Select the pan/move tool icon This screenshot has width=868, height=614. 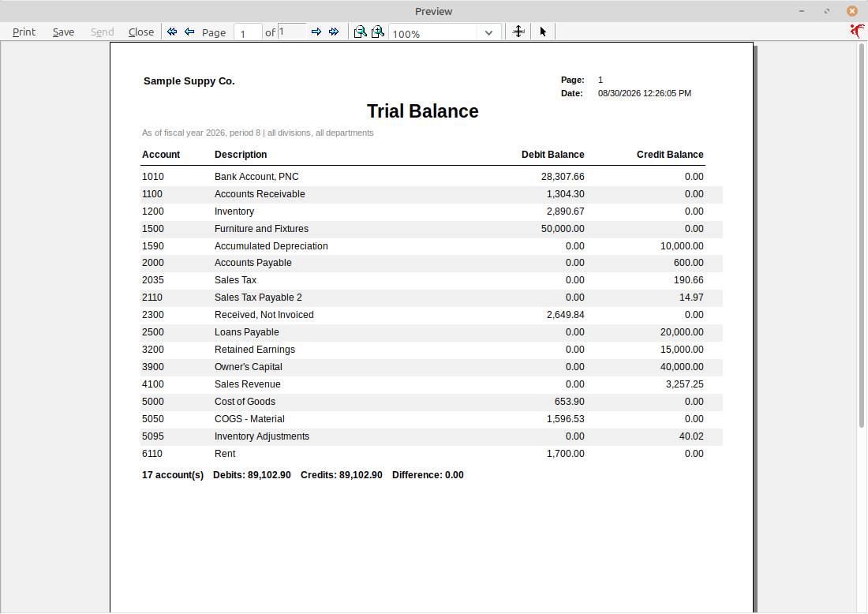point(518,32)
